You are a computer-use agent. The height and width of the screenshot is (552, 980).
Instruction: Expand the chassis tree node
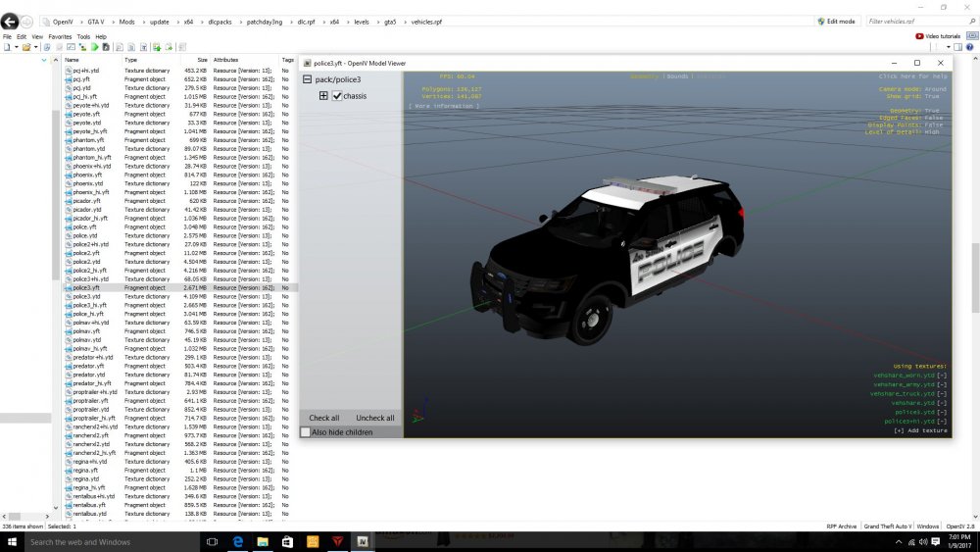[323, 96]
